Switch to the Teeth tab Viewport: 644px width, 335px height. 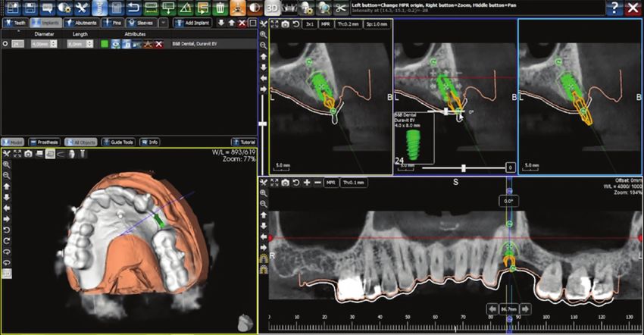[15, 23]
